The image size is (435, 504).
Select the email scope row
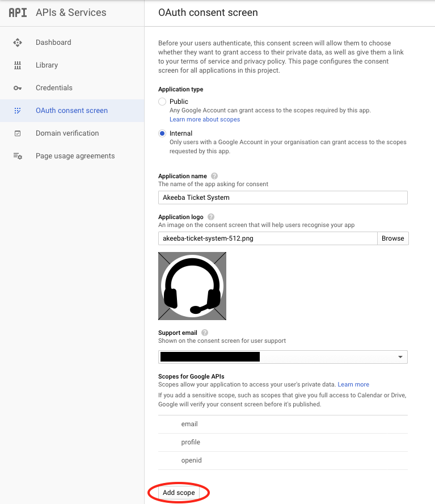(282, 424)
